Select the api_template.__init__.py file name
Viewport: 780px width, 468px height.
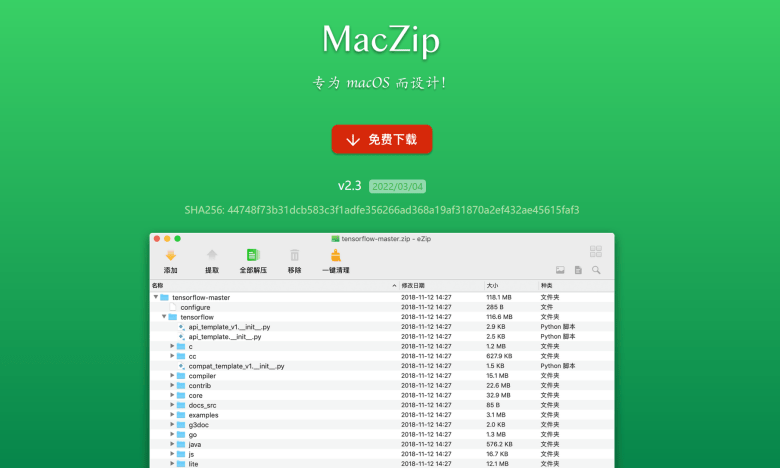click(225, 337)
